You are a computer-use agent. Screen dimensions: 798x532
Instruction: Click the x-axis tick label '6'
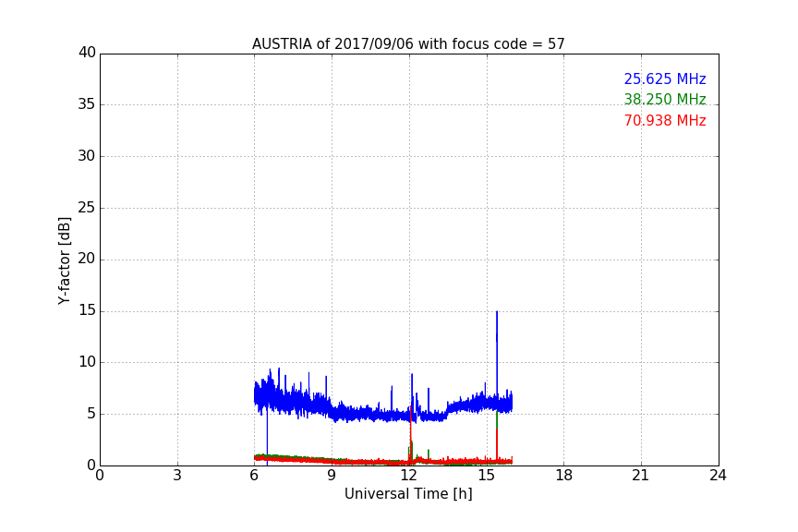[254, 476]
